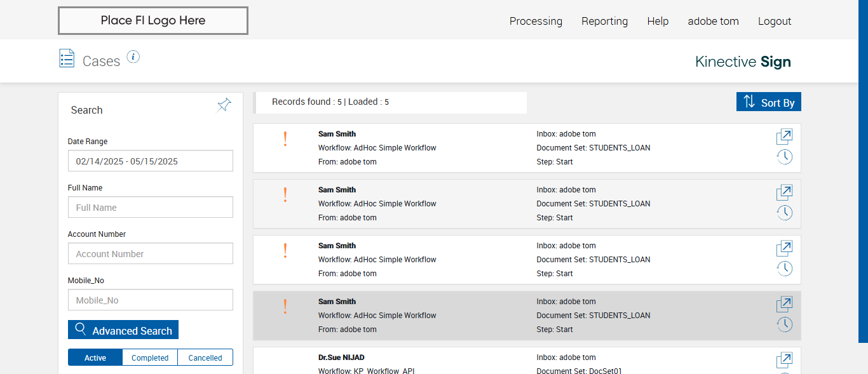Viewport: 868px width, 374px height.
Task: Open first Sam Smith case in new window
Action: click(784, 137)
